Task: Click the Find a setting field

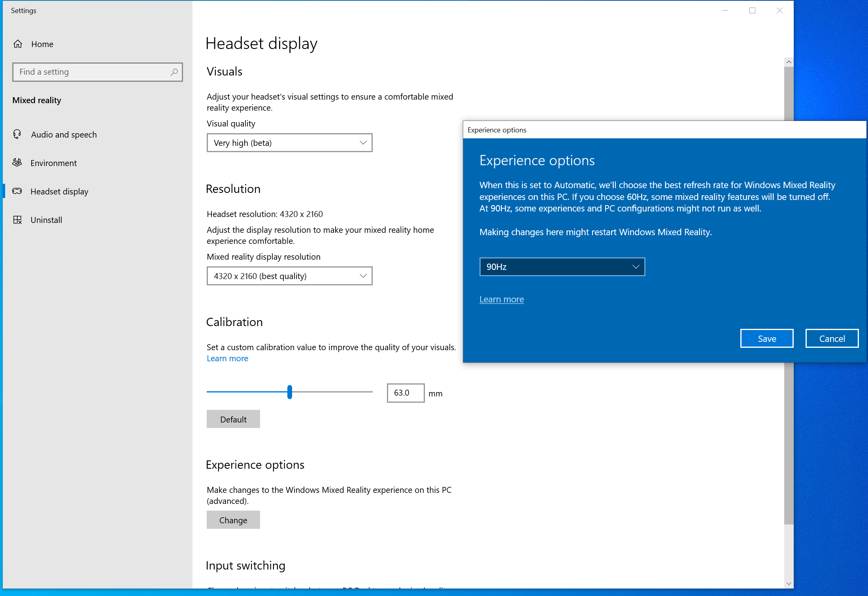Action: [91, 72]
